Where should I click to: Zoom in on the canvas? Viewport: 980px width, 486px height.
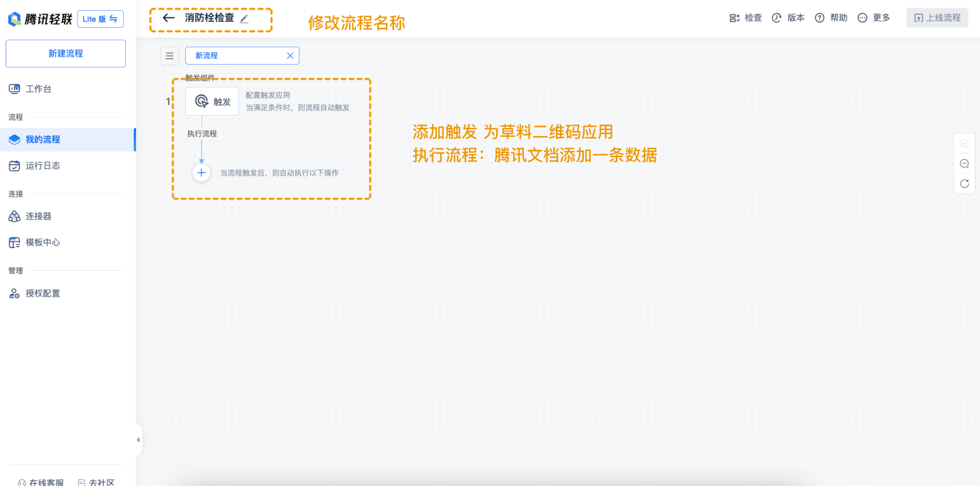point(964,144)
